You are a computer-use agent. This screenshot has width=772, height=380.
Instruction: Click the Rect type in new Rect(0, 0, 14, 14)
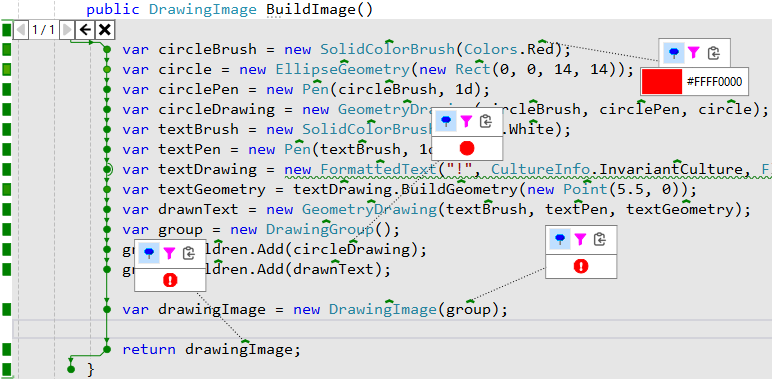[x=473, y=69]
